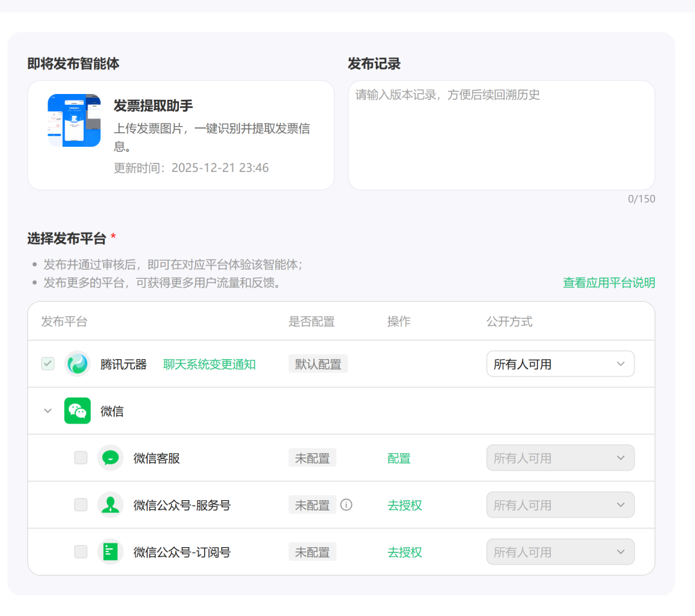Screen dimensions: 695x616
Task: Open 微信客服 公开方式 dropdown
Action: 560,458
